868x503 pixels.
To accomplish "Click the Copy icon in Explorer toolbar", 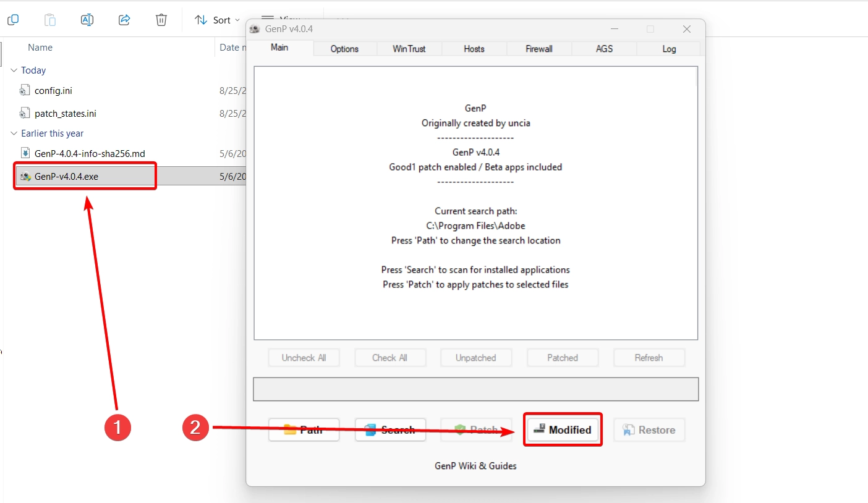I will [13, 20].
